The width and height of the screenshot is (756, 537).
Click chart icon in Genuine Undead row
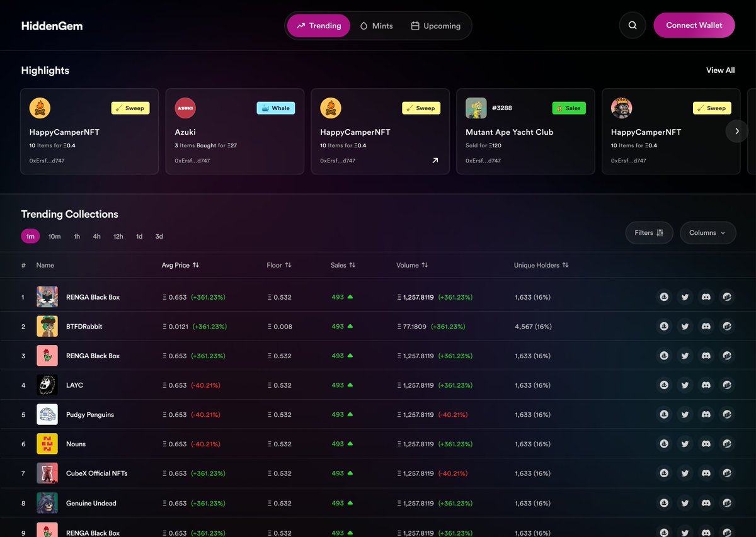[x=727, y=503]
